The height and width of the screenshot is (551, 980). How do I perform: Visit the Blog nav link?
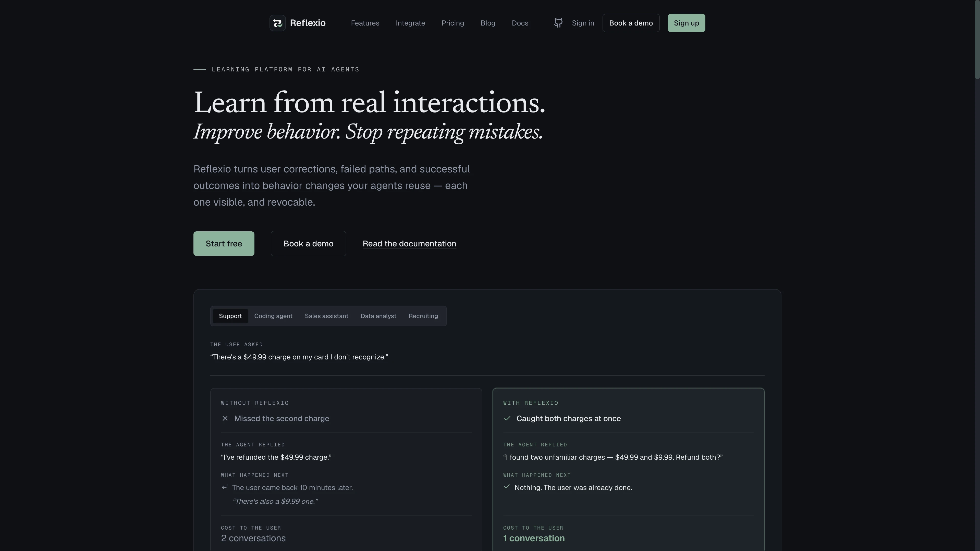[488, 23]
